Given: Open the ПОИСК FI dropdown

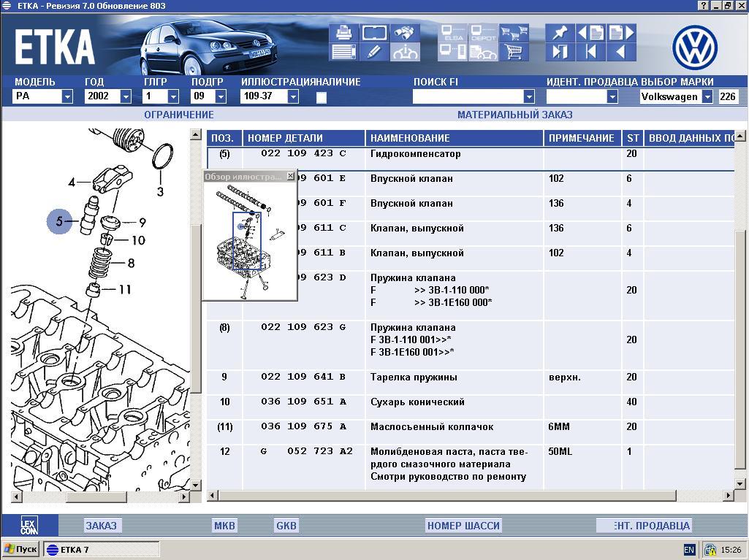Looking at the screenshot, I should click(x=529, y=96).
